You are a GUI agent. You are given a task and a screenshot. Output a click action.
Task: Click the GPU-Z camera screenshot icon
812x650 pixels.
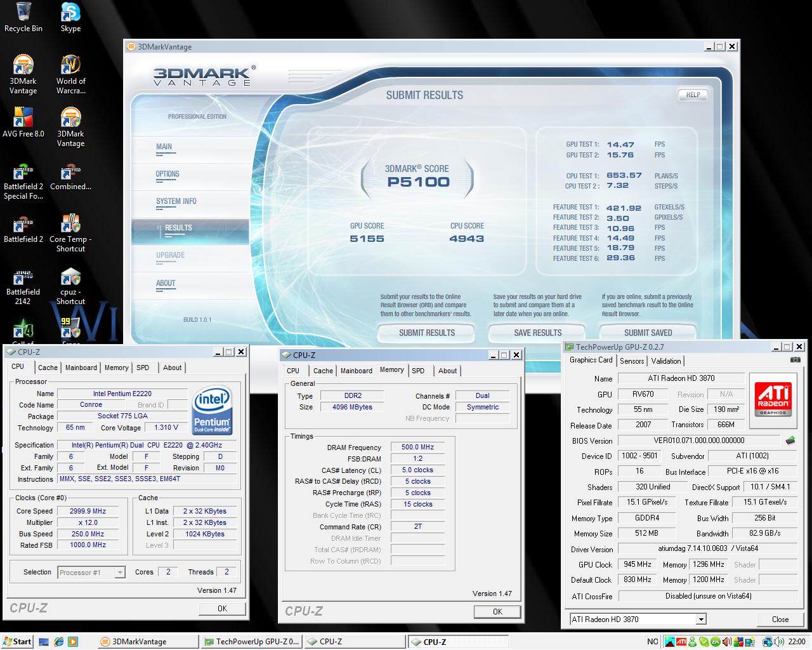tap(795, 360)
